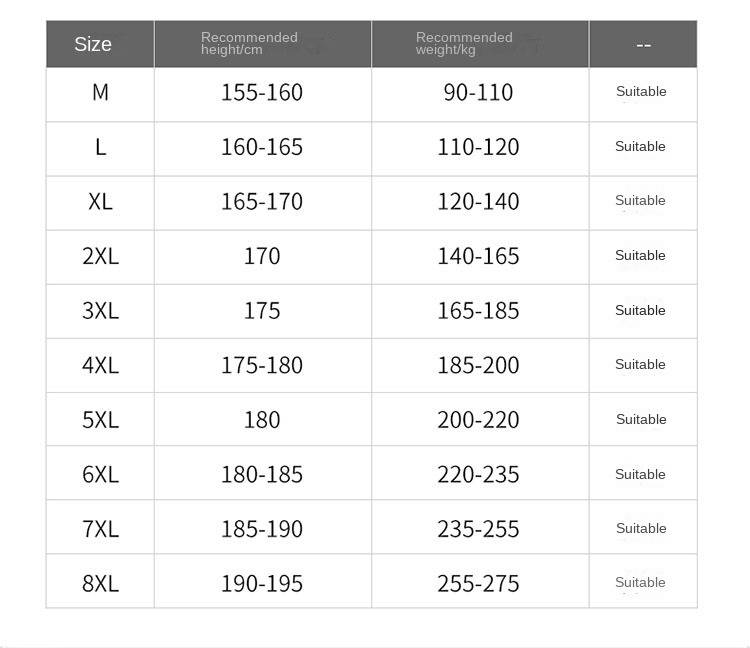The width and height of the screenshot is (750, 648).
Task: Click Suitable in the M row
Action: pos(641,92)
